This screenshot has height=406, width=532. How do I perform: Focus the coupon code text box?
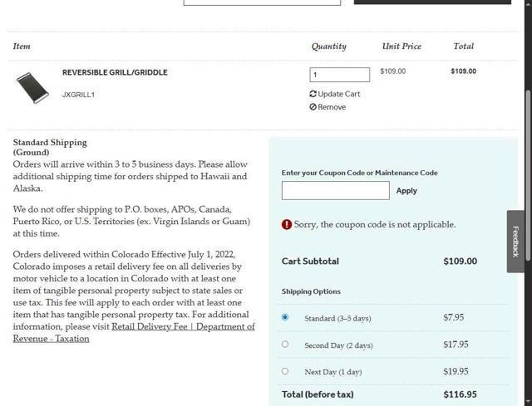click(x=335, y=190)
